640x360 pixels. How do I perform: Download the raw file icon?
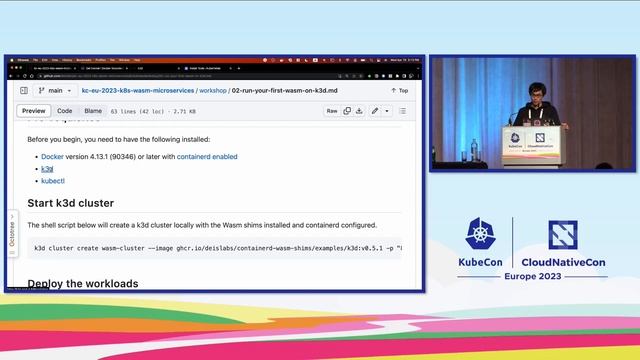pos(359,111)
